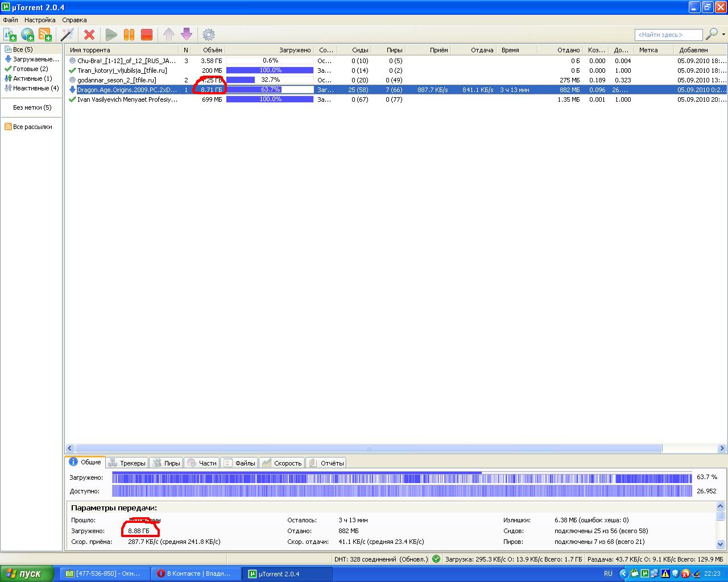Open the Create New Torrent wand icon
This screenshot has height=582, width=728.
68,35
